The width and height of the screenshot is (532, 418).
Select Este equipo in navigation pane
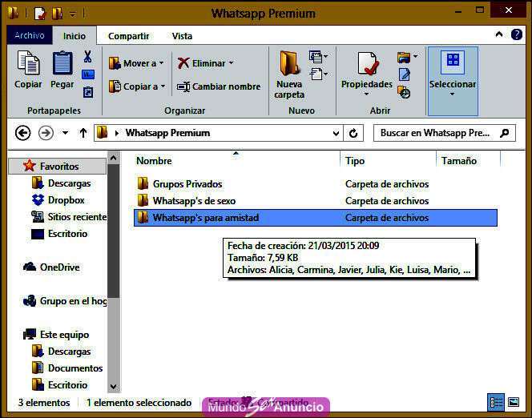56,334
